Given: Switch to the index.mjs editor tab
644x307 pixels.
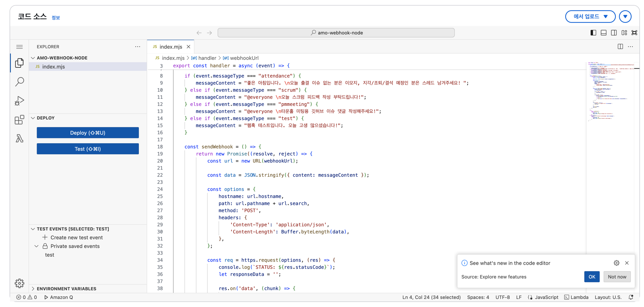Looking at the screenshot, I should point(171,47).
